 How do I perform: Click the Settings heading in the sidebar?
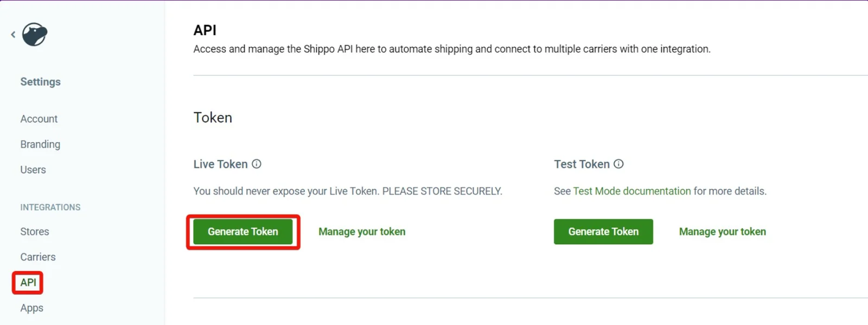pyautogui.click(x=41, y=82)
